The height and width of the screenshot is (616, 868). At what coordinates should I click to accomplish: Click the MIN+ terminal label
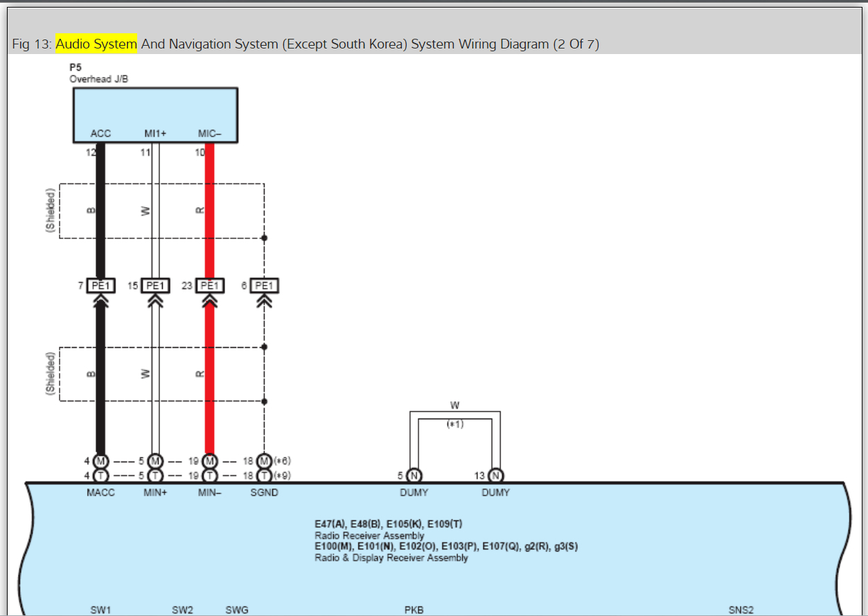pos(155,493)
